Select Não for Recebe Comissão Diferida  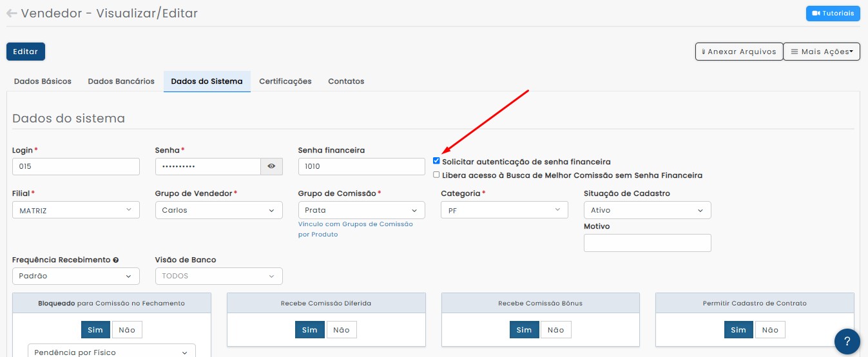(x=342, y=330)
